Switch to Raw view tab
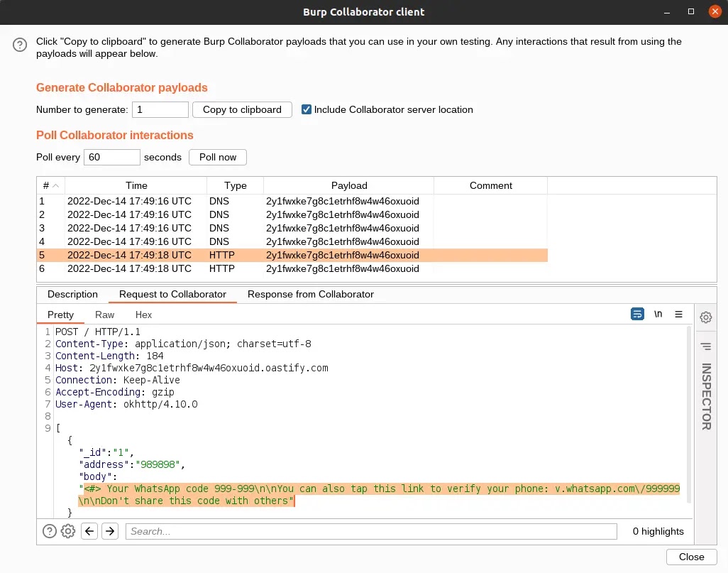The image size is (728, 573). [x=104, y=315]
